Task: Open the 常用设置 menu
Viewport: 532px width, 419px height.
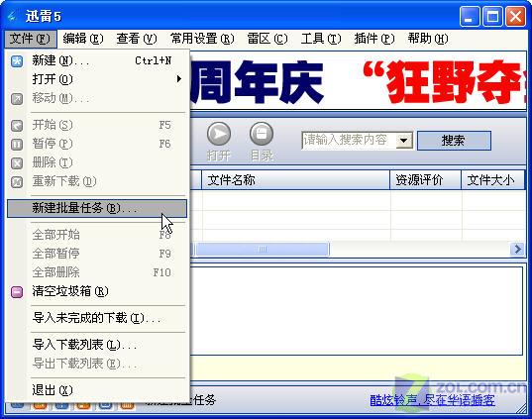Action: [202, 39]
